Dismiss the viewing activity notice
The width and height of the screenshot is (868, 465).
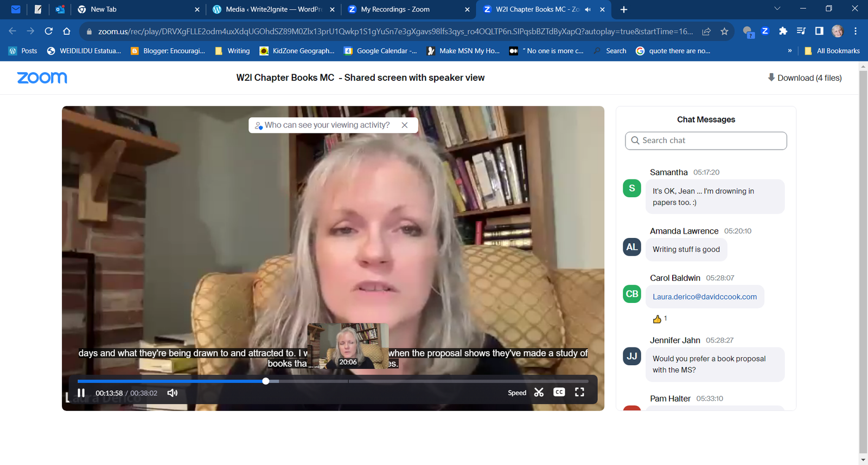click(405, 125)
